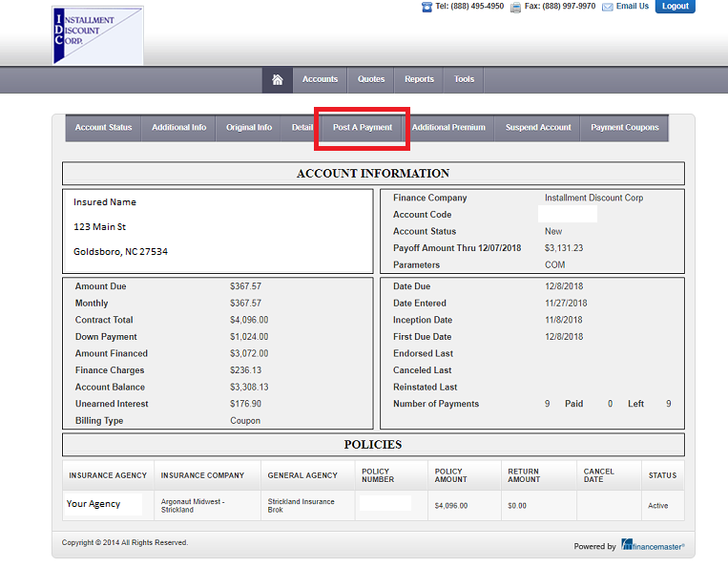Open the Installment Discount Corp logo

pyautogui.click(x=98, y=35)
